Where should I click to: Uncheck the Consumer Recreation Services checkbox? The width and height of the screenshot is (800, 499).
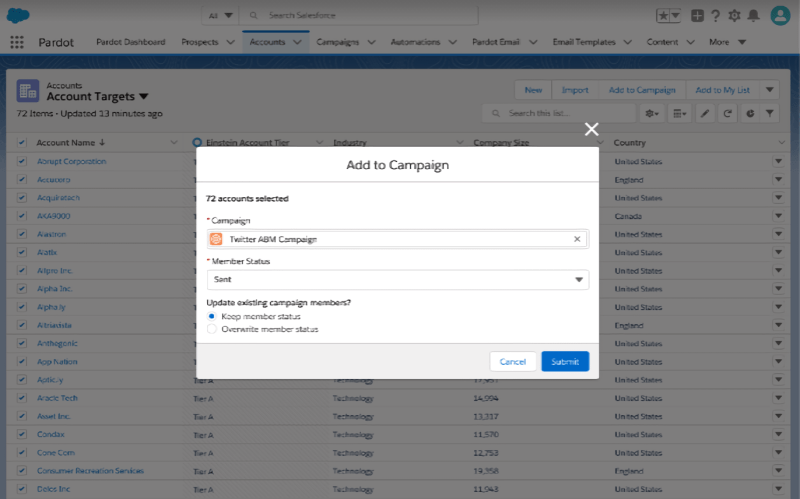tap(21, 470)
